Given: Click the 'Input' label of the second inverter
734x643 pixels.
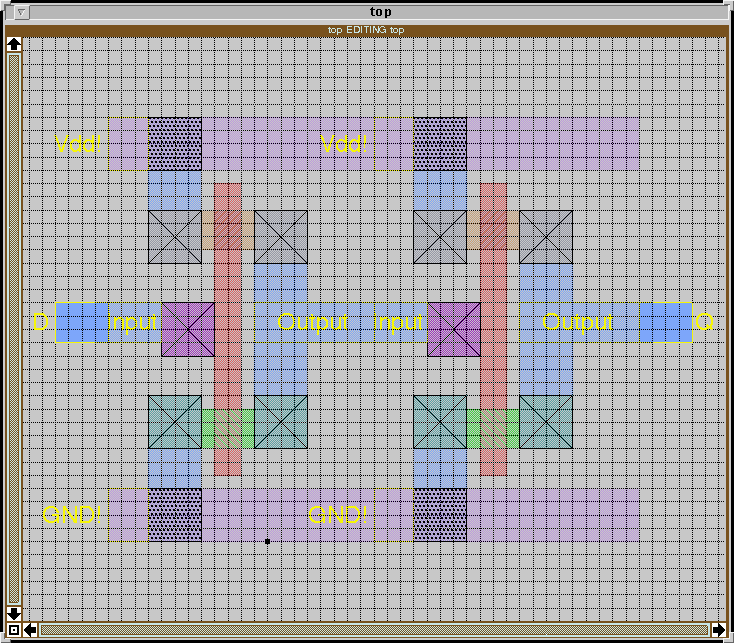Looking at the screenshot, I should click(x=399, y=322).
